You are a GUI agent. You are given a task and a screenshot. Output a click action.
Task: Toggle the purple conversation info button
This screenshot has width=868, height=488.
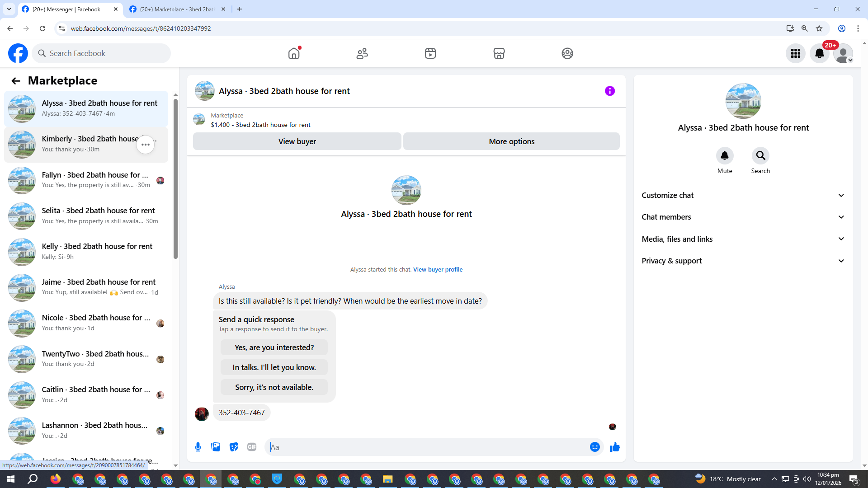pos(609,91)
